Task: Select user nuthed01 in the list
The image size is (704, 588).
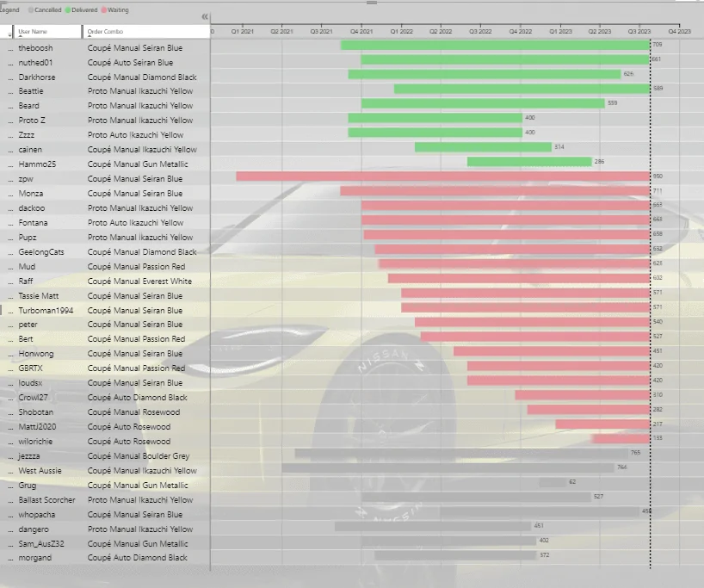Action: (x=35, y=63)
